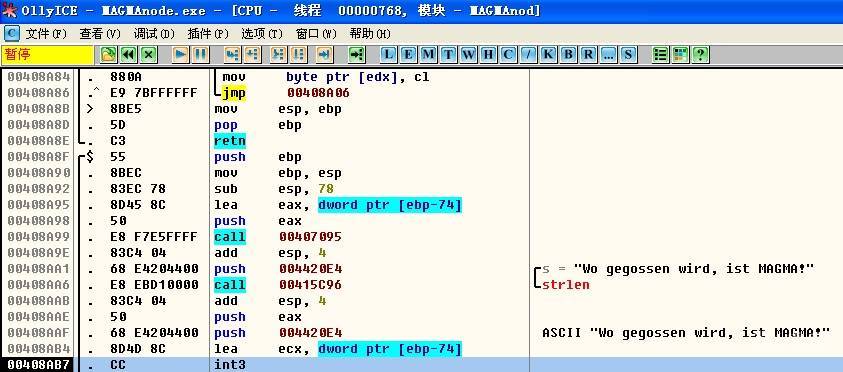The height and width of the screenshot is (372, 843).
Task: Click the Trace Into toolbar icon
Action: click(x=278, y=54)
